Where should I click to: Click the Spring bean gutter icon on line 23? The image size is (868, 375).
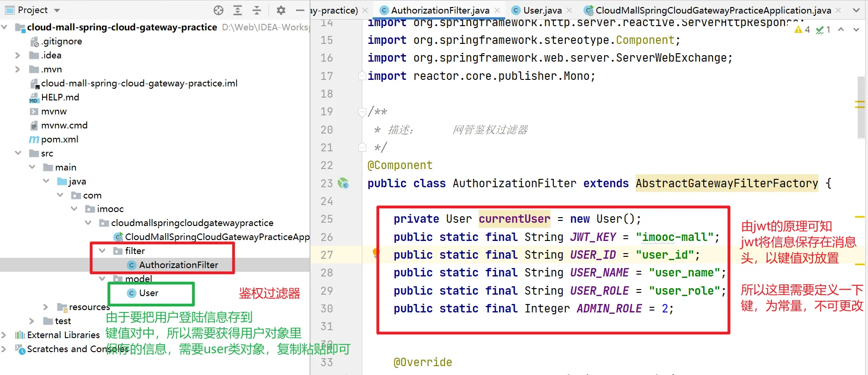343,183
